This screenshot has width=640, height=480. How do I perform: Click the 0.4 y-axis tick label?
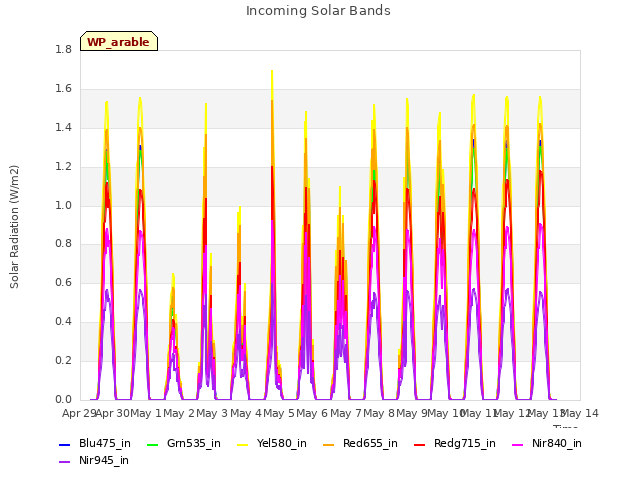coord(63,321)
